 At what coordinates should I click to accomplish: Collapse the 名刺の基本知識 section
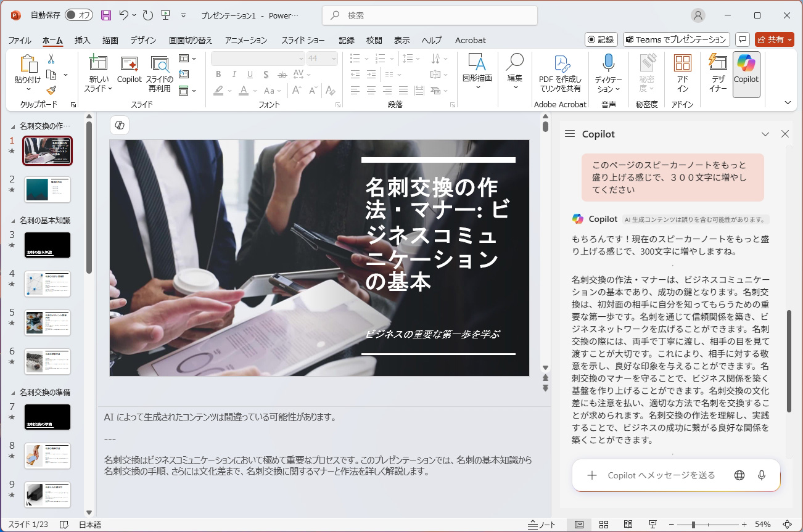[13, 221]
